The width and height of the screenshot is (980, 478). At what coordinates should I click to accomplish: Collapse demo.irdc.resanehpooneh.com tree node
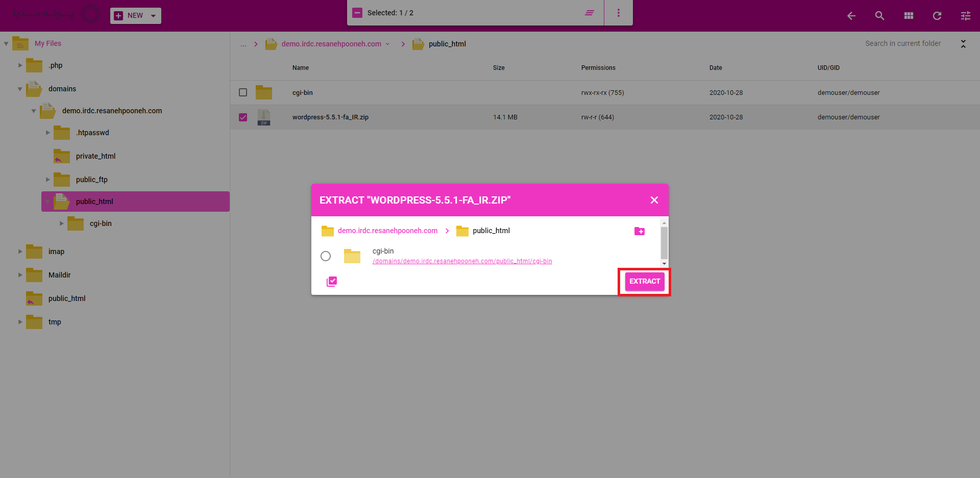(34, 111)
